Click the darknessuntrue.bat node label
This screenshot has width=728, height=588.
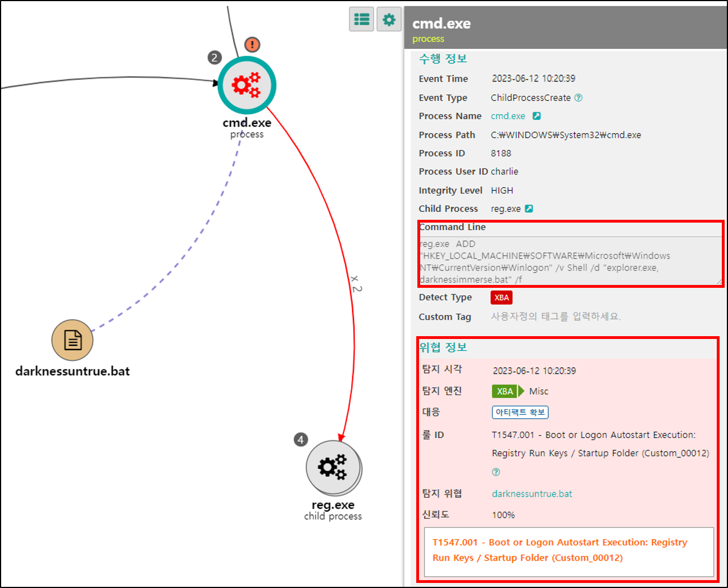click(x=72, y=371)
